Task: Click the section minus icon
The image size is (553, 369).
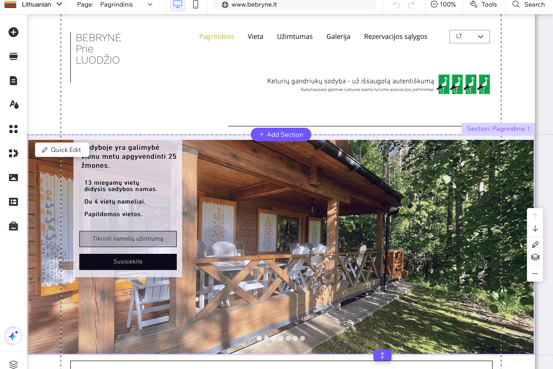Action: click(535, 273)
